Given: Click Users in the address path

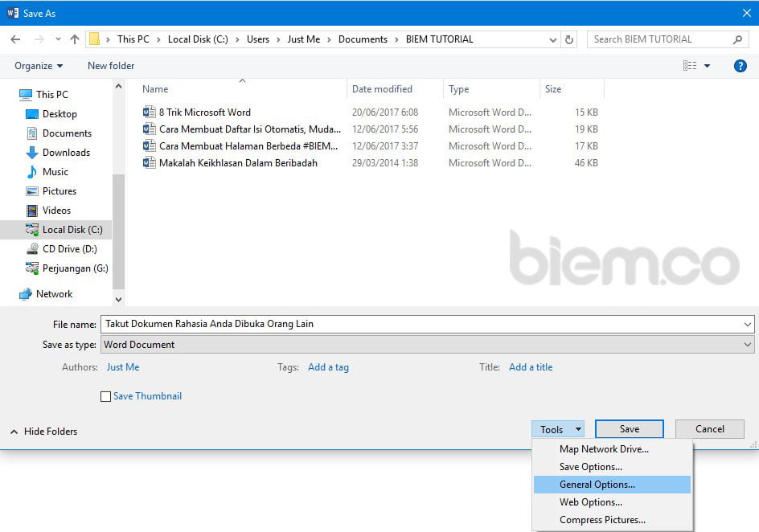Looking at the screenshot, I should click(x=258, y=39).
